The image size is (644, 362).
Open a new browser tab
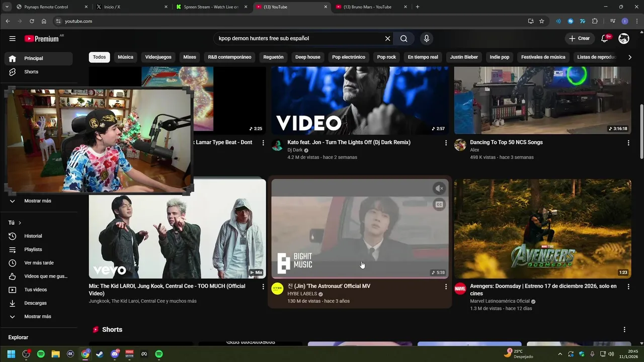(x=417, y=7)
